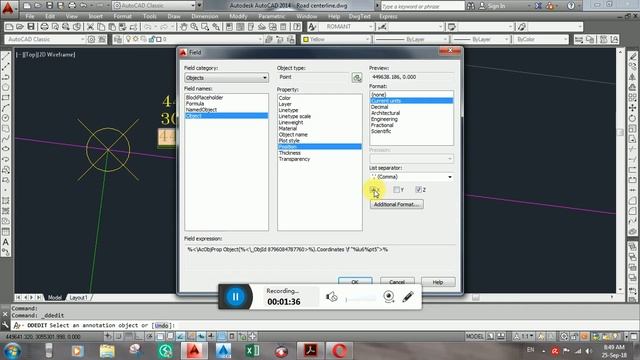Open the File menu

30,16
